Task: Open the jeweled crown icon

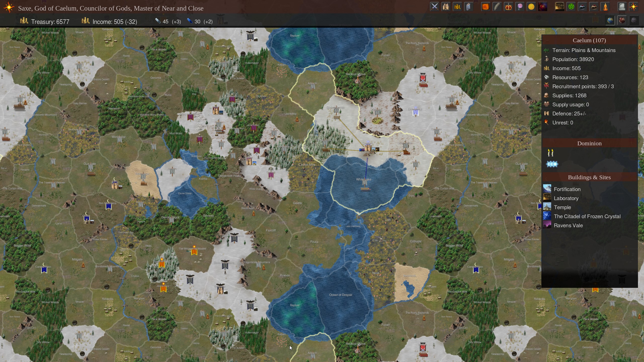Action: click(508, 7)
